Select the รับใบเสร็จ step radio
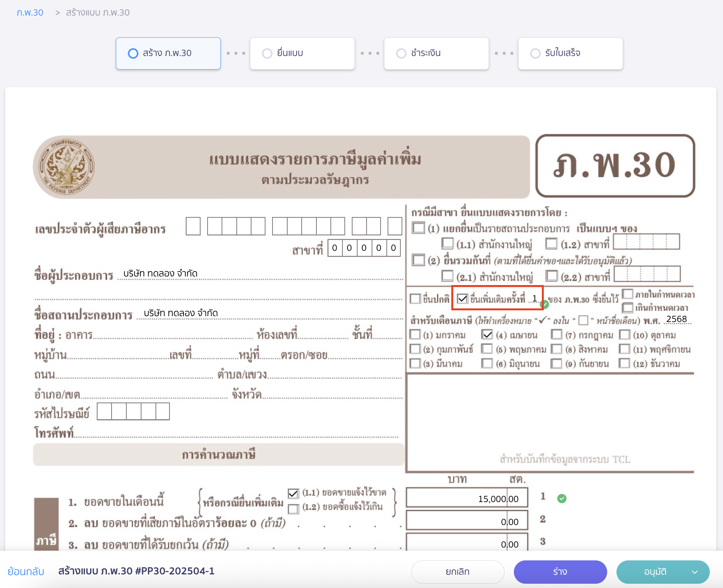723x588 pixels. tap(535, 53)
